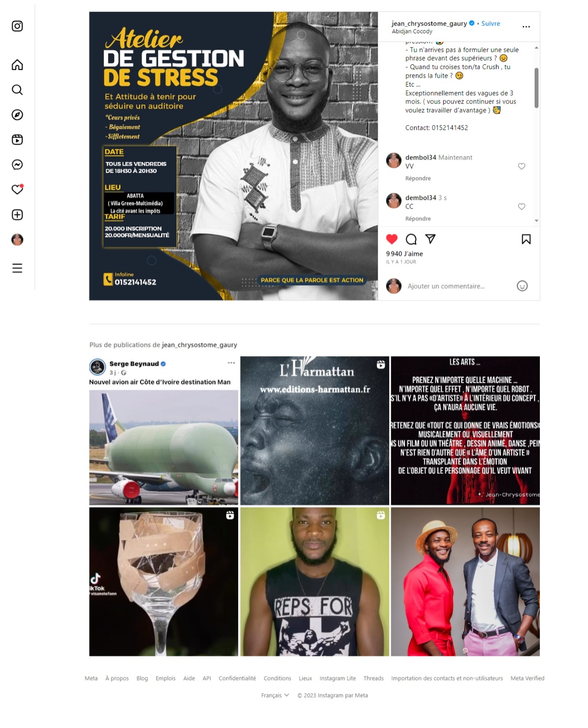The image size is (588, 728).
Task: Open the Explore compass icon
Action: pos(17,115)
